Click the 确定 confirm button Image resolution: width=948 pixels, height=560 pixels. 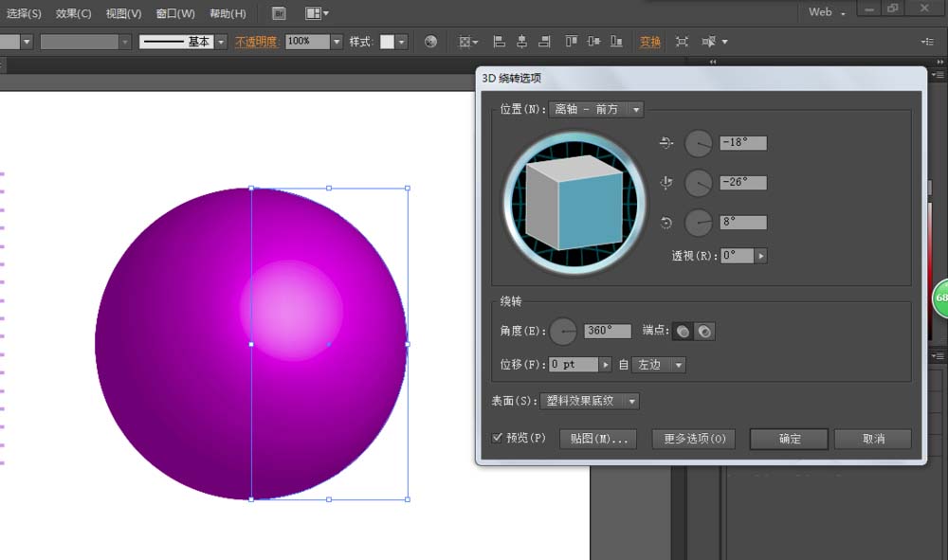coord(790,438)
